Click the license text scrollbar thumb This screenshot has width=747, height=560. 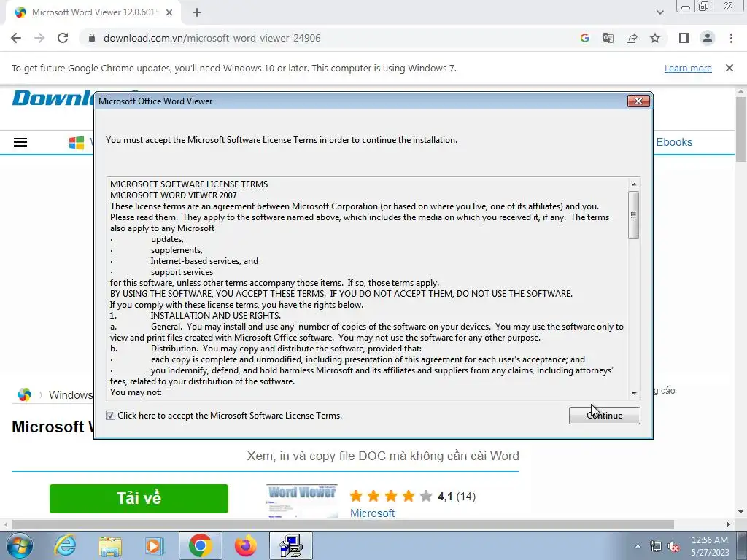[634, 215]
